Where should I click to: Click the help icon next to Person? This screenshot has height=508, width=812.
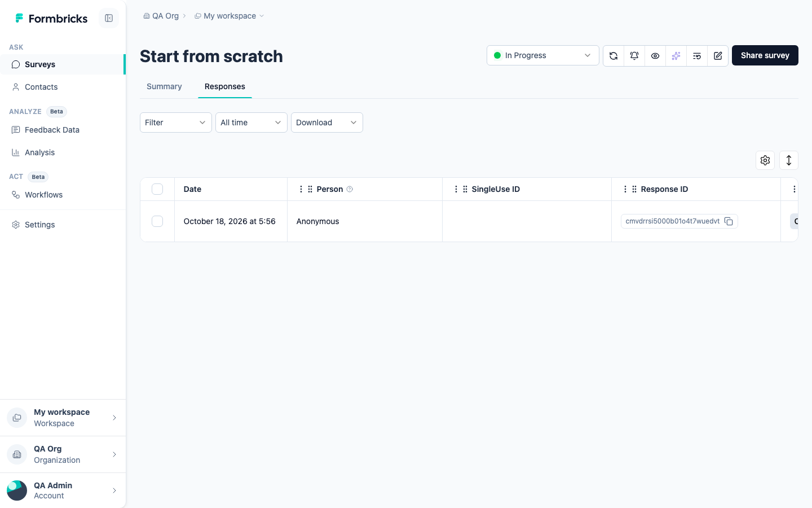pos(350,189)
